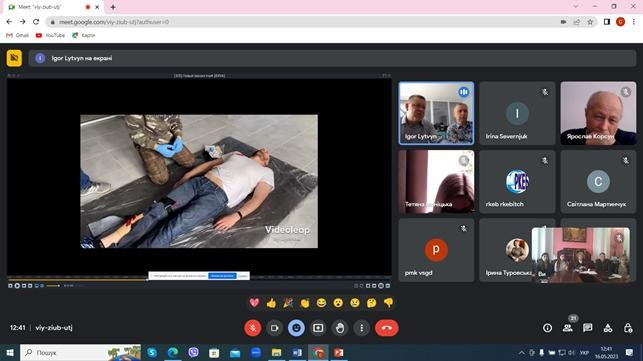The width and height of the screenshot is (643, 361).
Task: Open the activities panel
Action: 608,328
